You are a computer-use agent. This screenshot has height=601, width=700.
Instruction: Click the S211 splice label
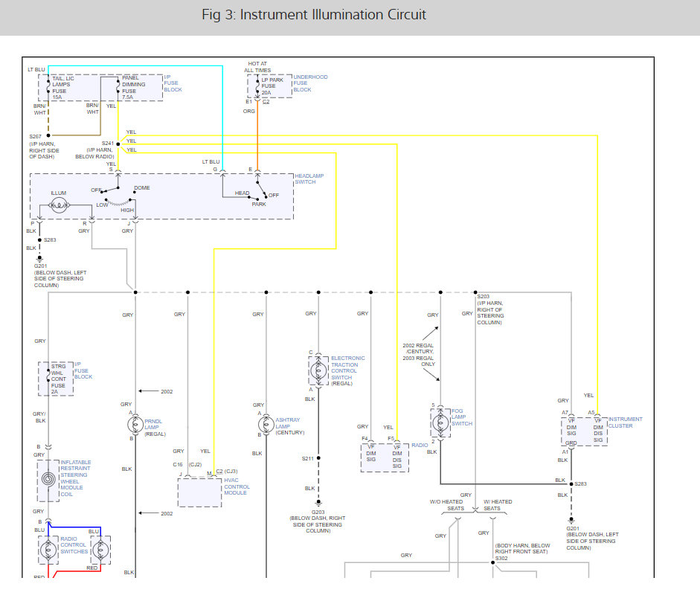tap(307, 458)
